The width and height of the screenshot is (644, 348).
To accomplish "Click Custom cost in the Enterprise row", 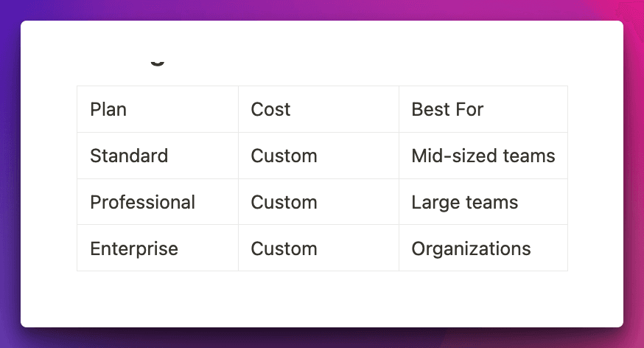I will tap(284, 249).
